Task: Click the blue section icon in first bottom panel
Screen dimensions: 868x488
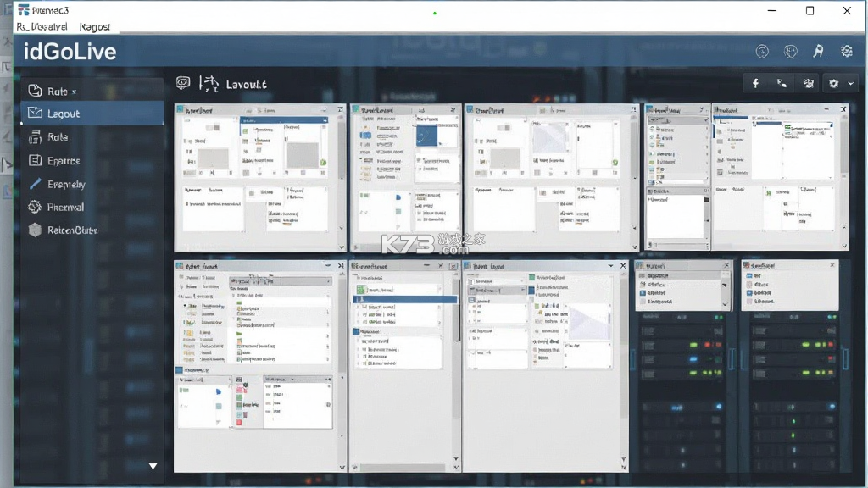Action: coord(180,369)
